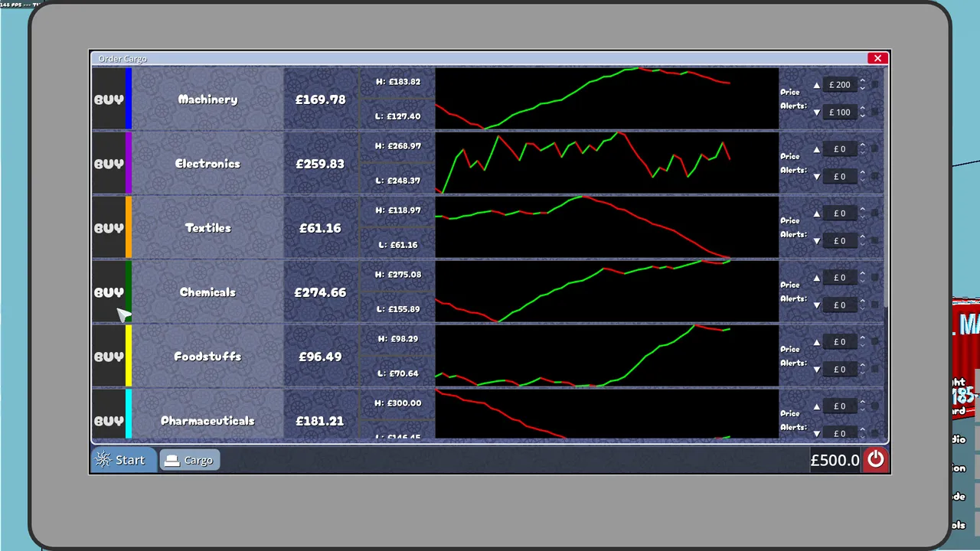Enable Foodstuffs lower price alert checkbox

[875, 370]
